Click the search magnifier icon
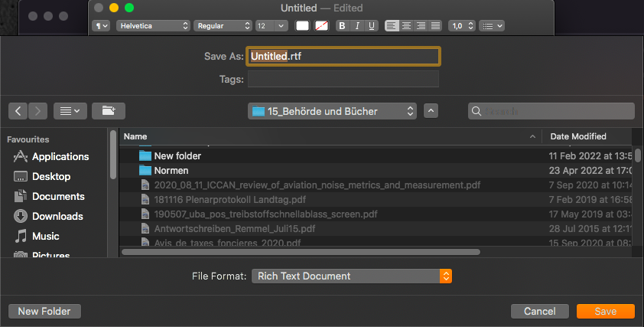 476,111
